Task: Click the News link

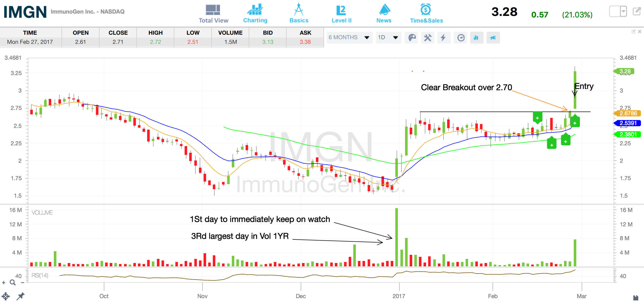Action: (x=384, y=14)
